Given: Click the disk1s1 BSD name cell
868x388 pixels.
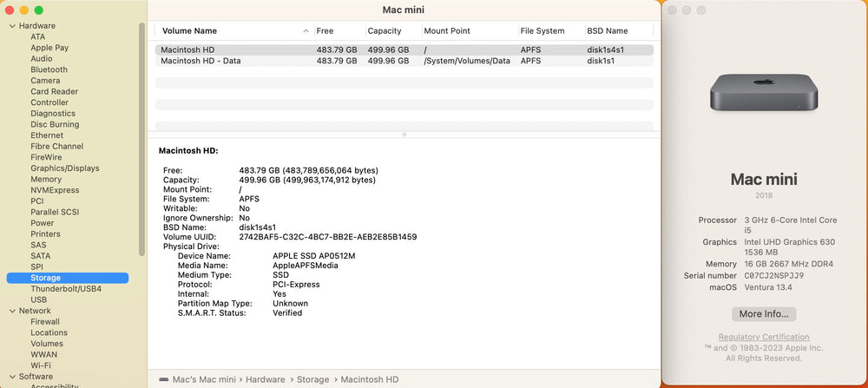Looking at the screenshot, I should pyautogui.click(x=601, y=61).
